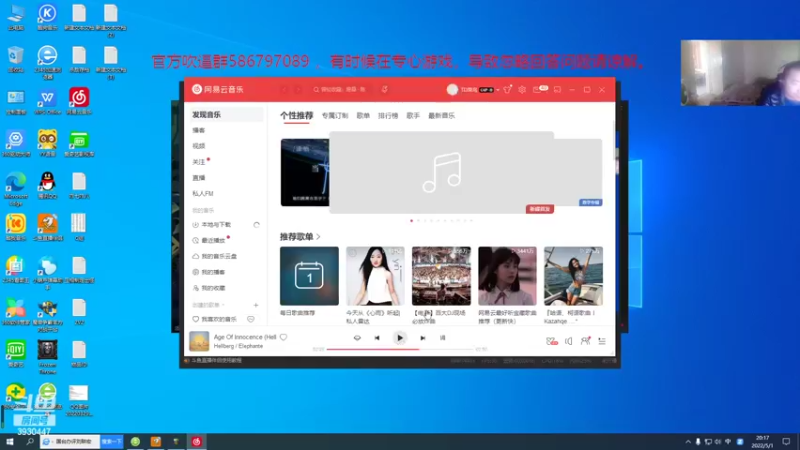Seek on the playback progress bar
Screen dimensions: 800x450
[x=399, y=349]
